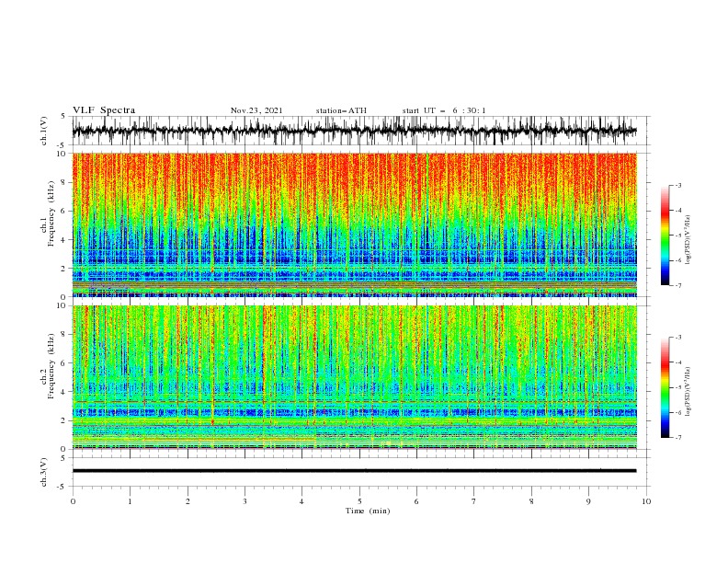Click the "-3" tick on upper colorbar

pyautogui.click(x=677, y=185)
